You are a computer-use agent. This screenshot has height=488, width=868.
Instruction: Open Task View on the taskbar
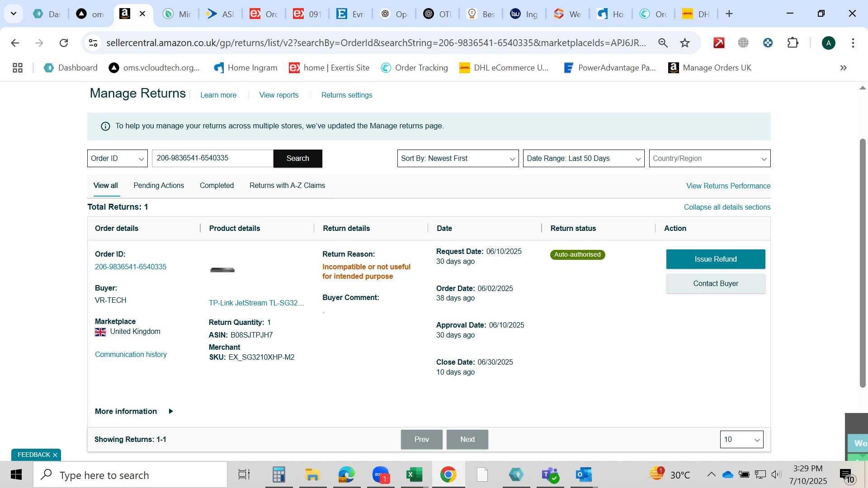tap(244, 475)
